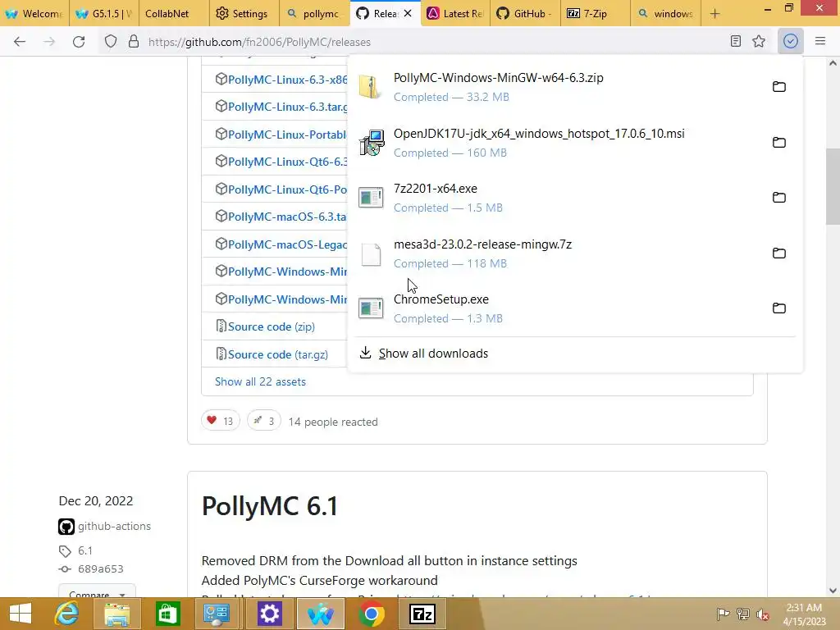
Task: Show 7z2201-x64.exe in folder
Action: (779, 198)
